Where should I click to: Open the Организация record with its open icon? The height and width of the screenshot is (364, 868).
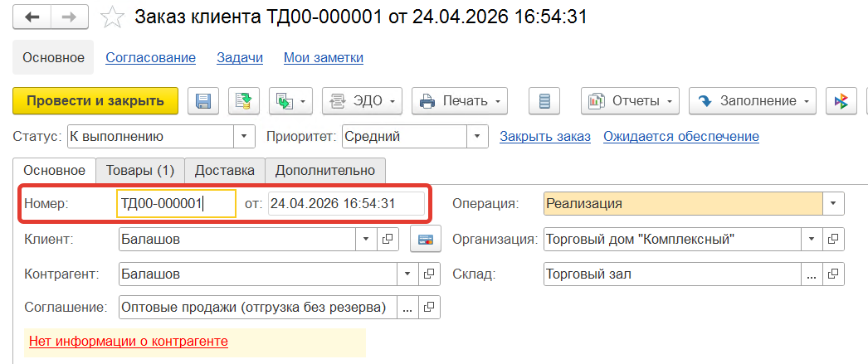tap(834, 239)
